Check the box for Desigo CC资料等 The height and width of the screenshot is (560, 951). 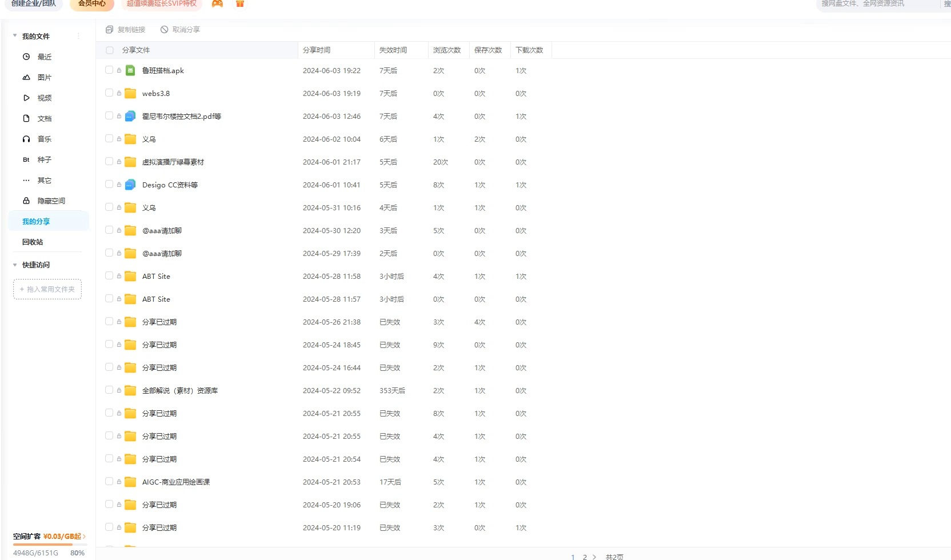[x=109, y=184]
